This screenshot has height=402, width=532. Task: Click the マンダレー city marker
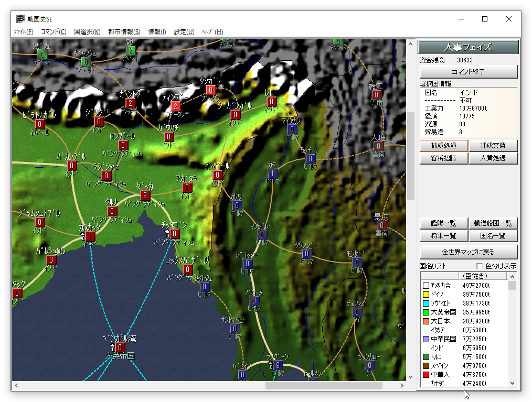pos(262,235)
